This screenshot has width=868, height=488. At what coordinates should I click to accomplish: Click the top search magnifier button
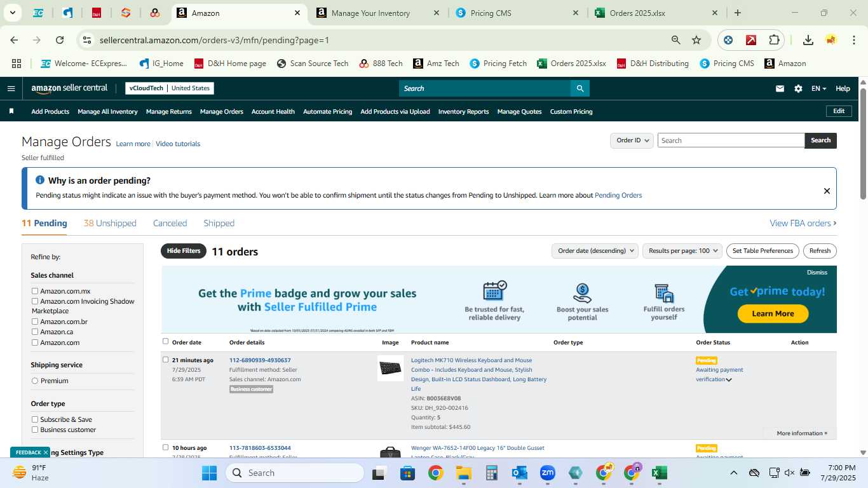[x=580, y=88]
